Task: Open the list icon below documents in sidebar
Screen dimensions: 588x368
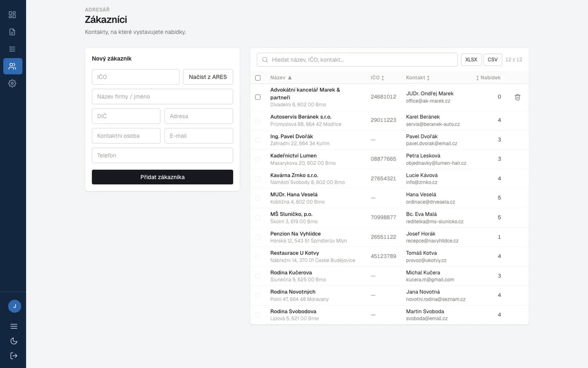Action: click(12, 49)
